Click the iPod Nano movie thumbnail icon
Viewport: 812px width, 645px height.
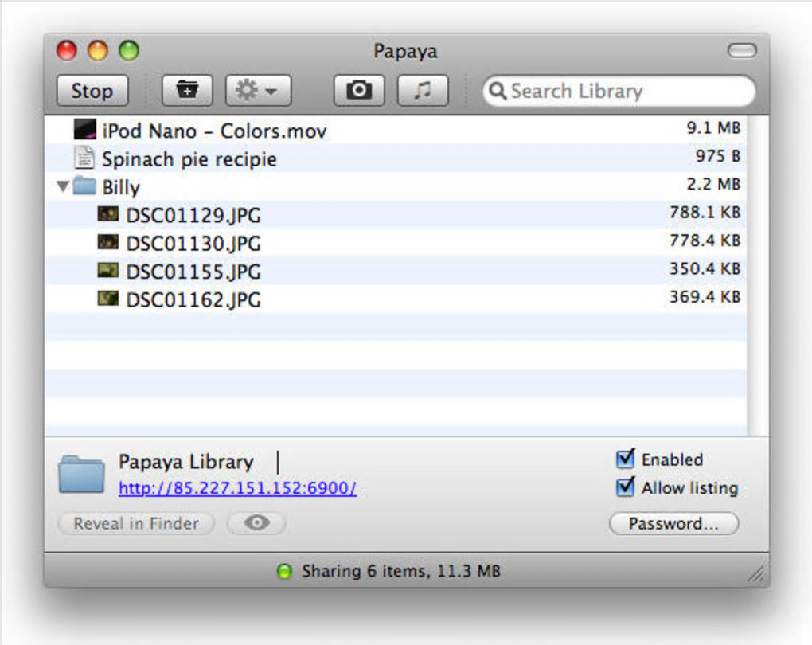click(x=84, y=130)
